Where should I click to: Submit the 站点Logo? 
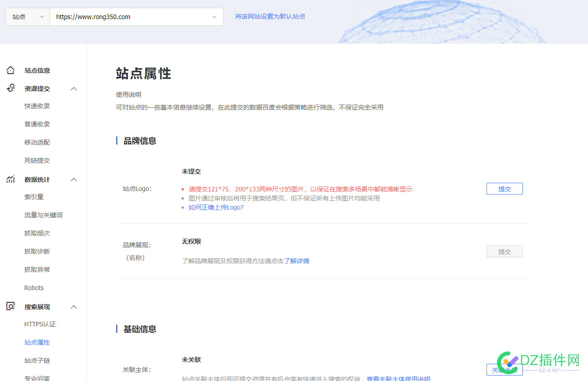[x=504, y=189]
